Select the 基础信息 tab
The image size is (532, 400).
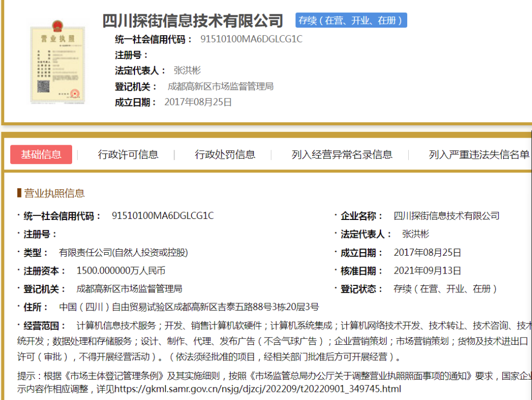[41, 154]
